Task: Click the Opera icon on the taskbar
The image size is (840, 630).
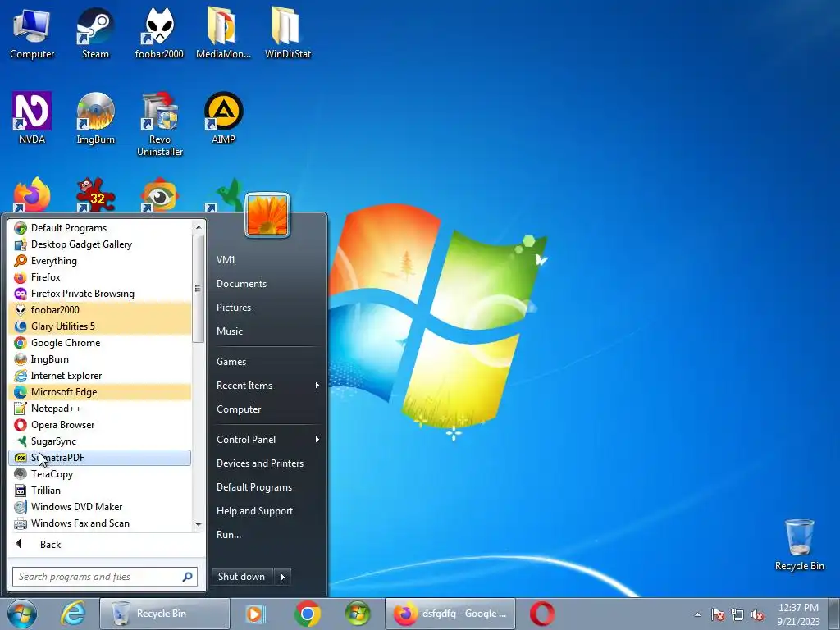Action: pyautogui.click(x=542, y=614)
